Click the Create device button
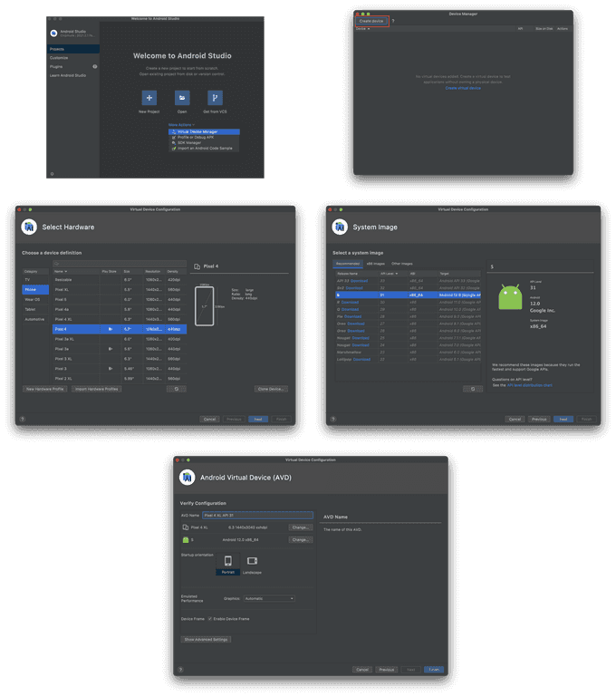This screenshot has height=696, width=616. (x=371, y=21)
